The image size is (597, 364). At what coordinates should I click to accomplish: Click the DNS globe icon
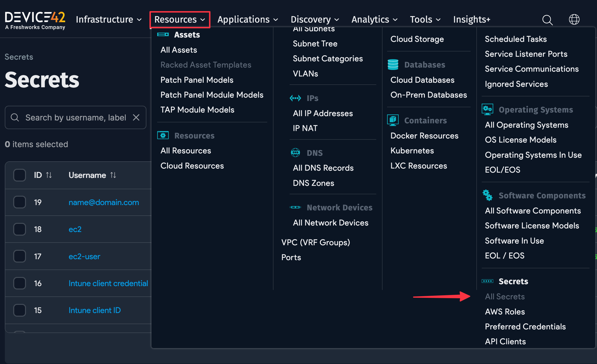(x=295, y=153)
